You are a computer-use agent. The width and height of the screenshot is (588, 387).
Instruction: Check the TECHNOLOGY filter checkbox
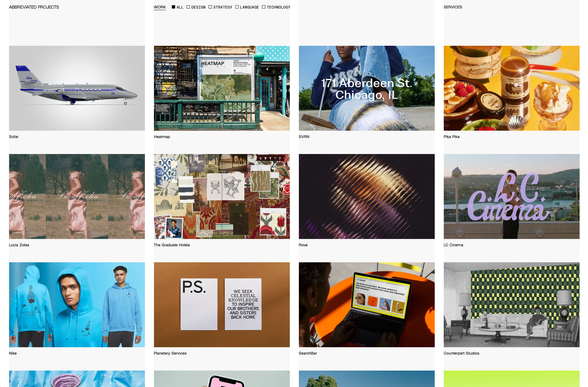click(264, 7)
